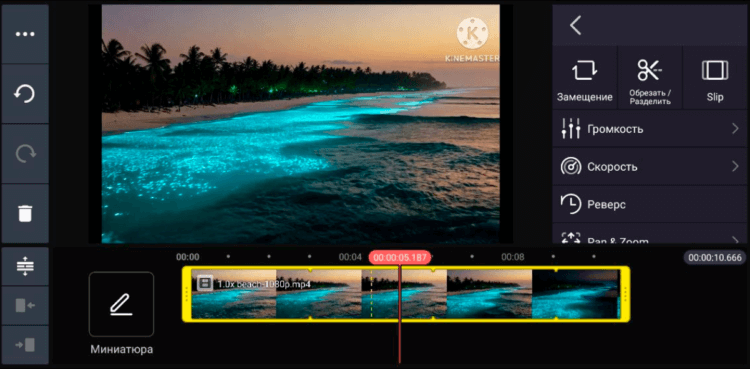The height and width of the screenshot is (369, 750).
Task: Expand the Скорость speed settings
Action: 650,167
